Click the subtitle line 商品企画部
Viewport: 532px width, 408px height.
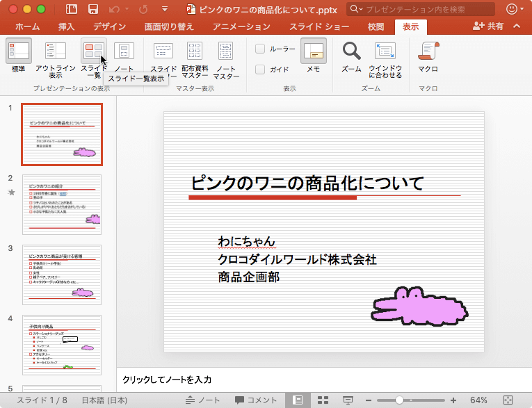(x=249, y=277)
